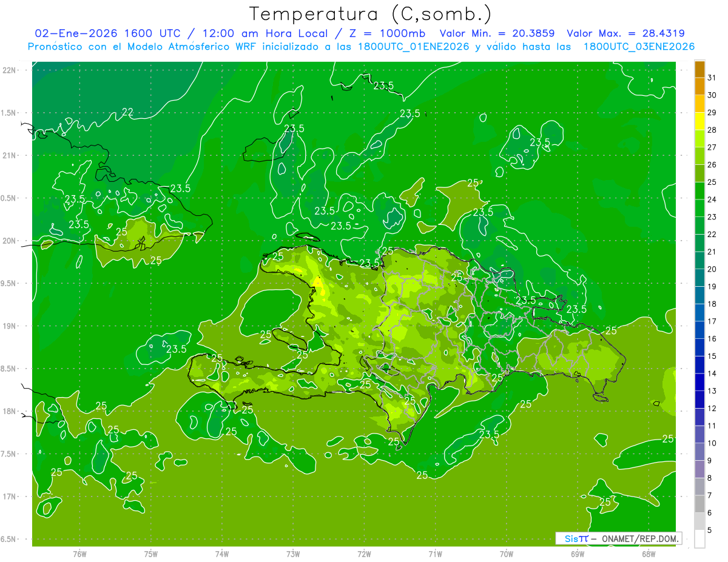Click the "73W" longitude axis label
The width and height of the screenshot is (728, 562).
(293, 554)
